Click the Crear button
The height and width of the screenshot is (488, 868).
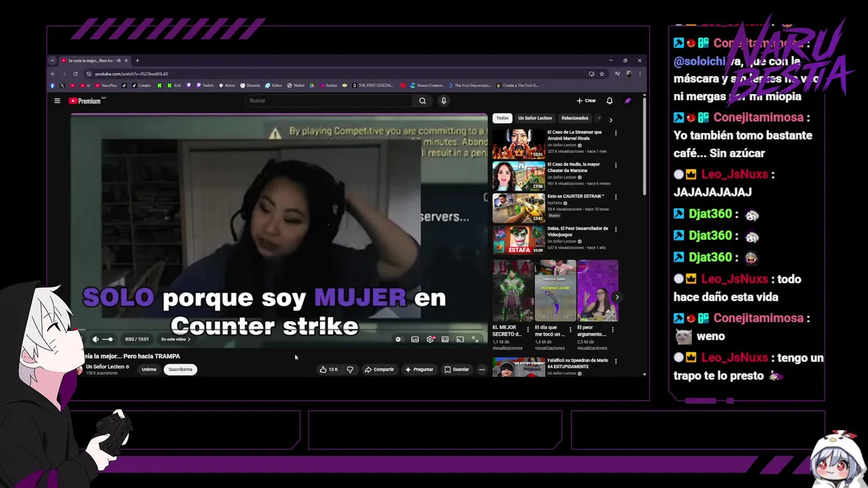click(587, 101)
